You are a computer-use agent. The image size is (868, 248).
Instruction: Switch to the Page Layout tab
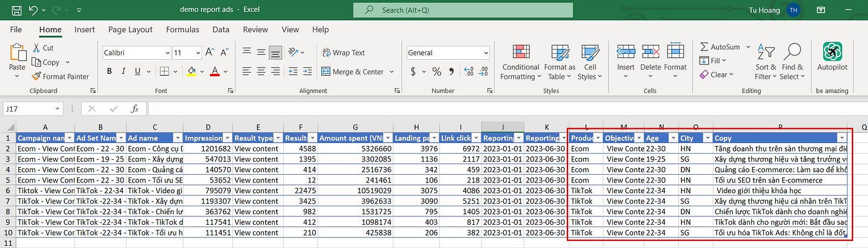pos(131,29)
